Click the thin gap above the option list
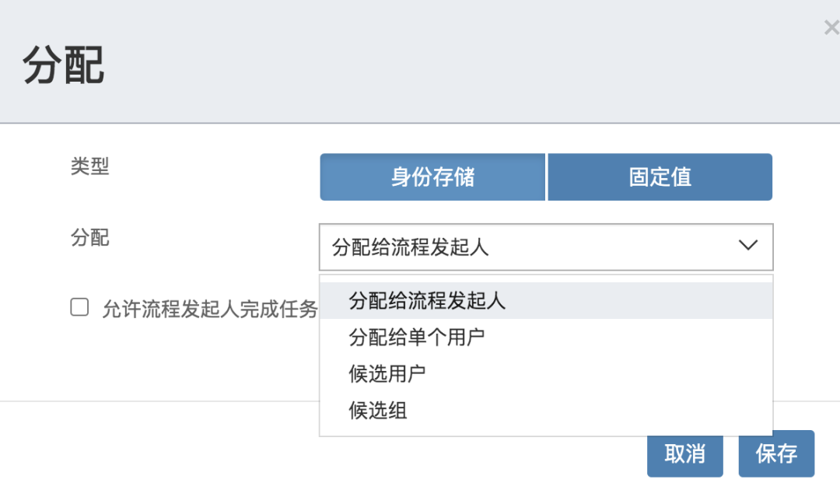Screen dimensions: 840x504 [x=546, y=278]
